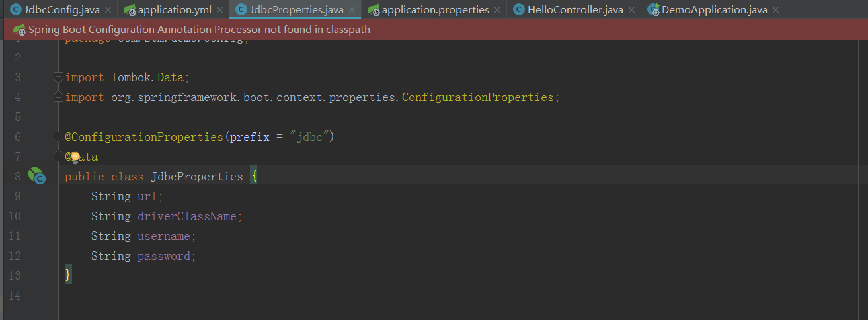Collapse the annotation fold marker on line 6
868x320 pixels.
coord(58,136)
